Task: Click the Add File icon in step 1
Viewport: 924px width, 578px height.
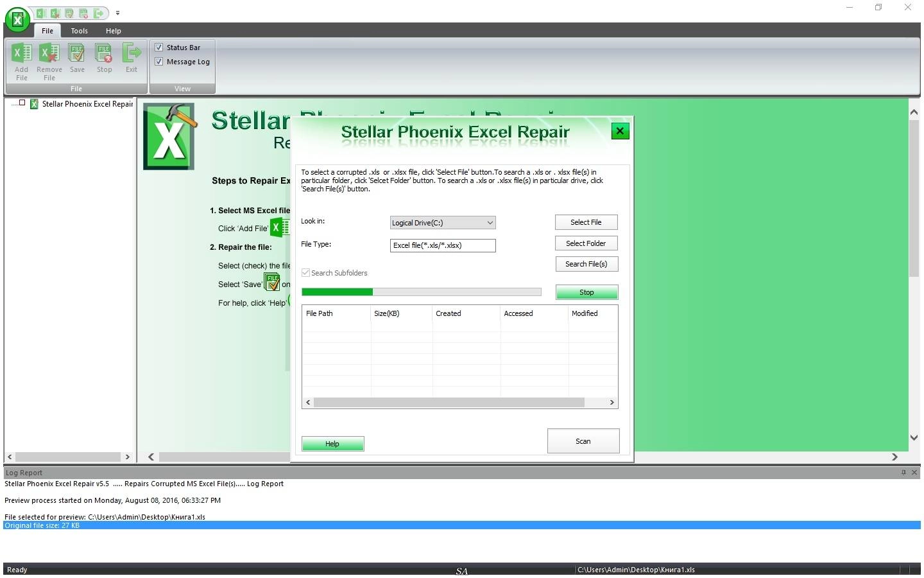Action: (x=280, y=227)
